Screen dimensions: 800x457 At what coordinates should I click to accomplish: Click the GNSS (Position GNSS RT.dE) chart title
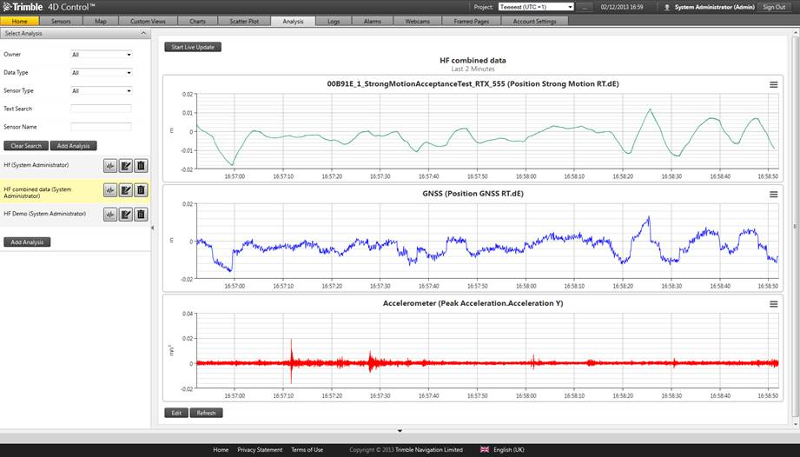[x=473, y=194]
